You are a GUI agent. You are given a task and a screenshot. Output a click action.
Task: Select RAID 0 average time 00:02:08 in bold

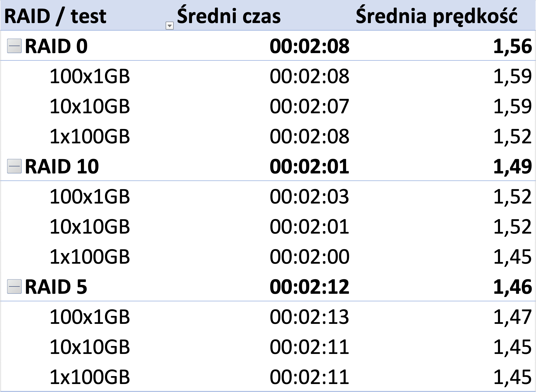coord(310,46)
